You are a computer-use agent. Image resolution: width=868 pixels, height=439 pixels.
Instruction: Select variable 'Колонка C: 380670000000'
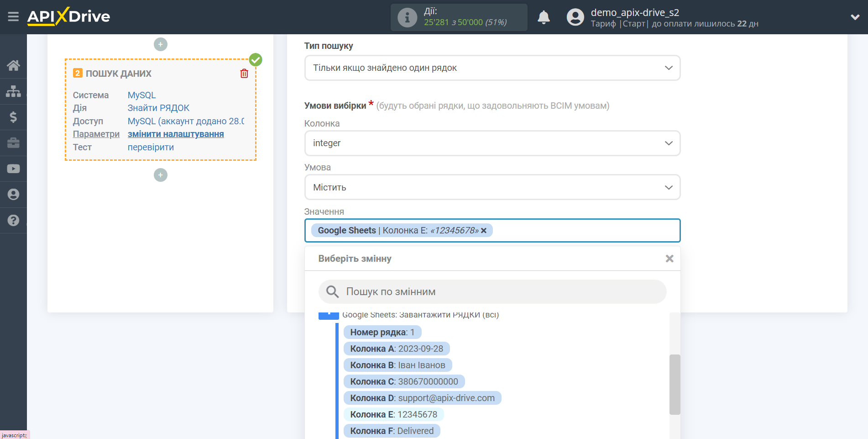tap(404, 381)
